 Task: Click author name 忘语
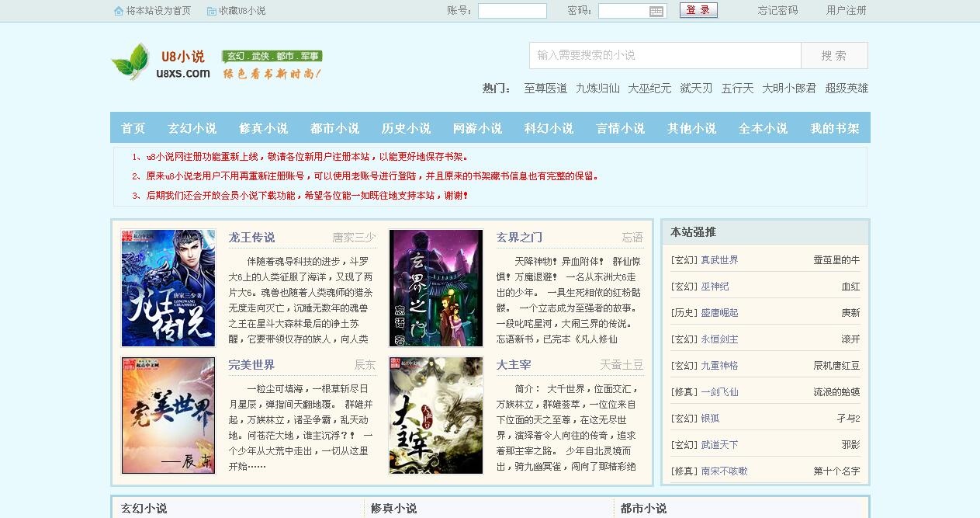(x=632, y=238)
